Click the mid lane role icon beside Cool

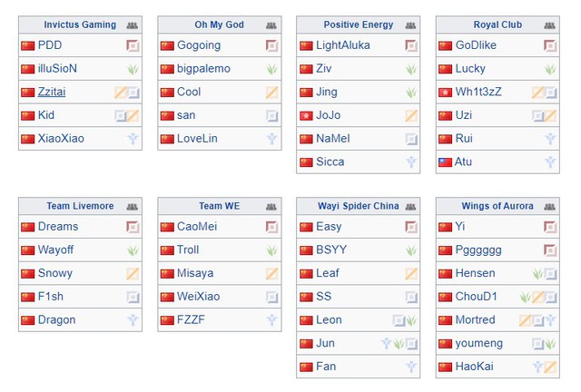pos(271,93)
